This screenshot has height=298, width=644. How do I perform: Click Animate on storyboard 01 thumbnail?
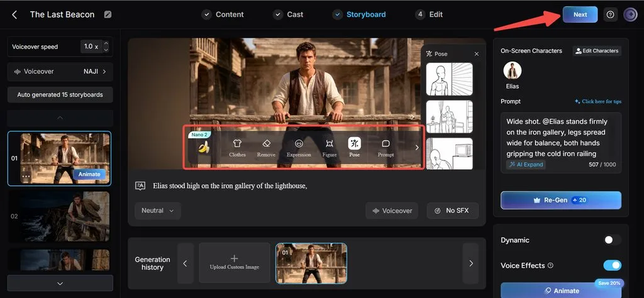(x=89, y=174)
